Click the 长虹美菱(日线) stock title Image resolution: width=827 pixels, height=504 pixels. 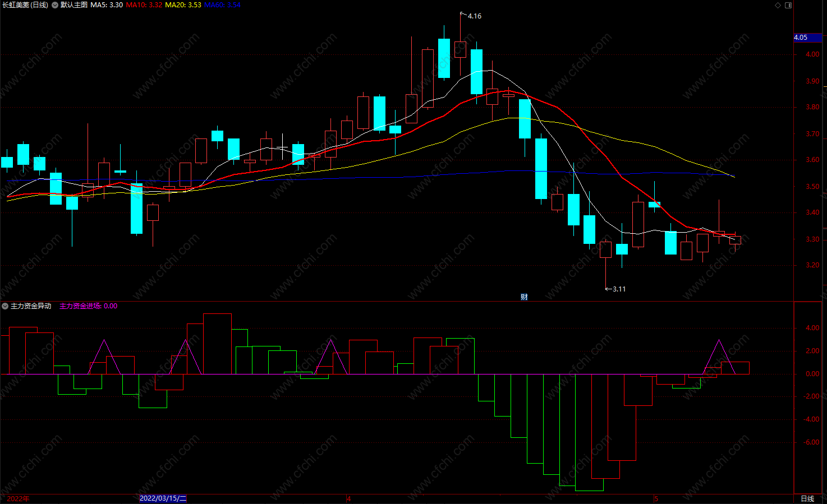click(x=25, y=5)
